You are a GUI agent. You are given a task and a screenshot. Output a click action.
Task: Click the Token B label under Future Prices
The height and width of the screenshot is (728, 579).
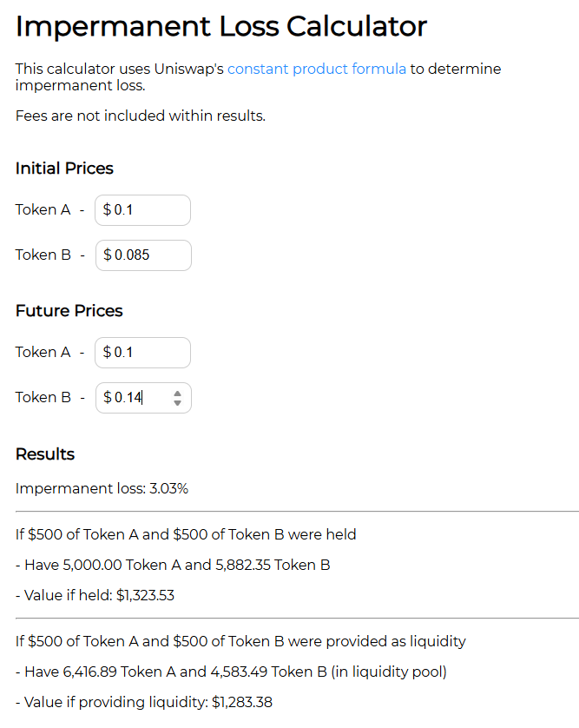[x=43, y=398]
